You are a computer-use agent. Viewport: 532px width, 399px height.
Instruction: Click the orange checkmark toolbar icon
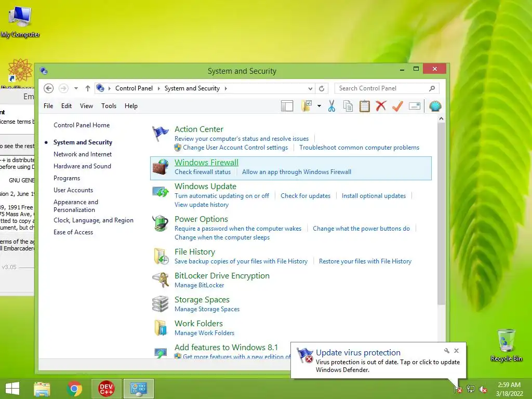click(397, 106)
